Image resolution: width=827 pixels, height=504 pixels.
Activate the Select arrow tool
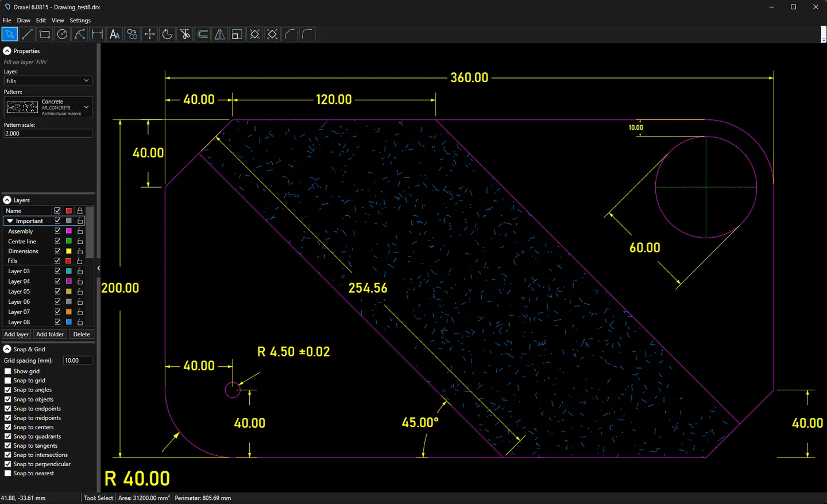[10, 34]
